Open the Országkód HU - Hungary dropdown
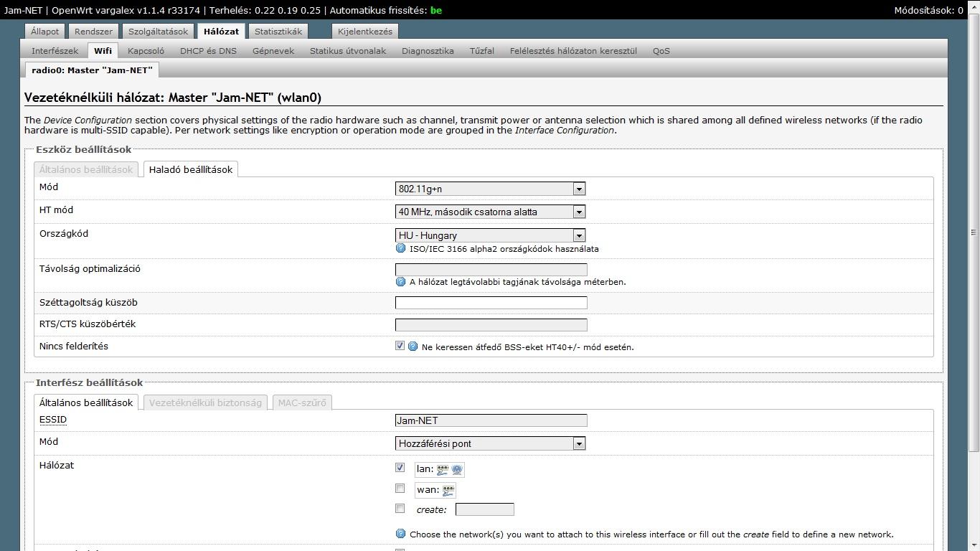The width and height of the screenshot is (980, 551). (491, 235)
